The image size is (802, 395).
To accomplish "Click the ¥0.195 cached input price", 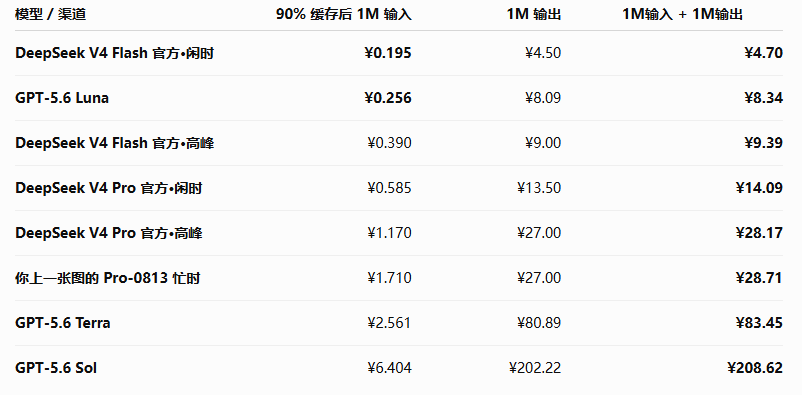I will pyautogui.click(x=388, y=53).
